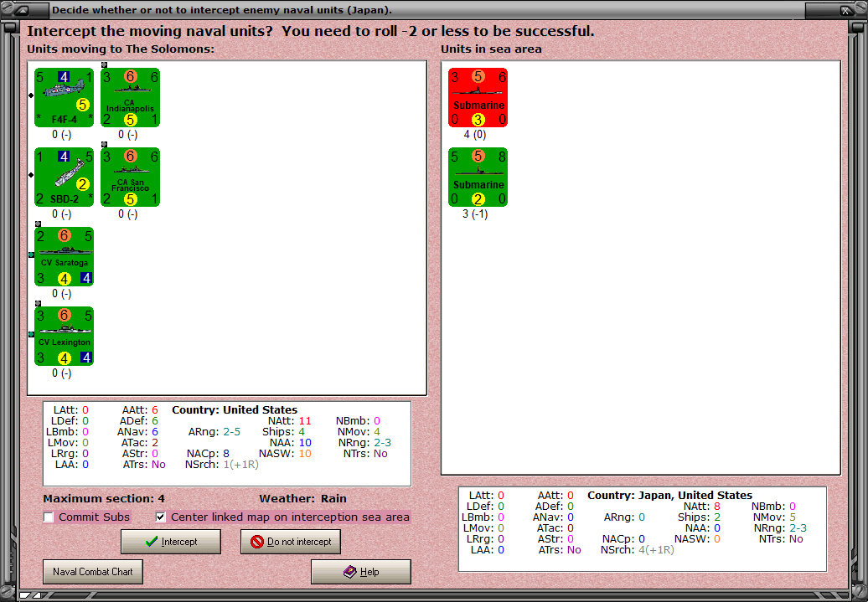Open the Help button
This screenshot has height=602, width=868.
[361, 572]
